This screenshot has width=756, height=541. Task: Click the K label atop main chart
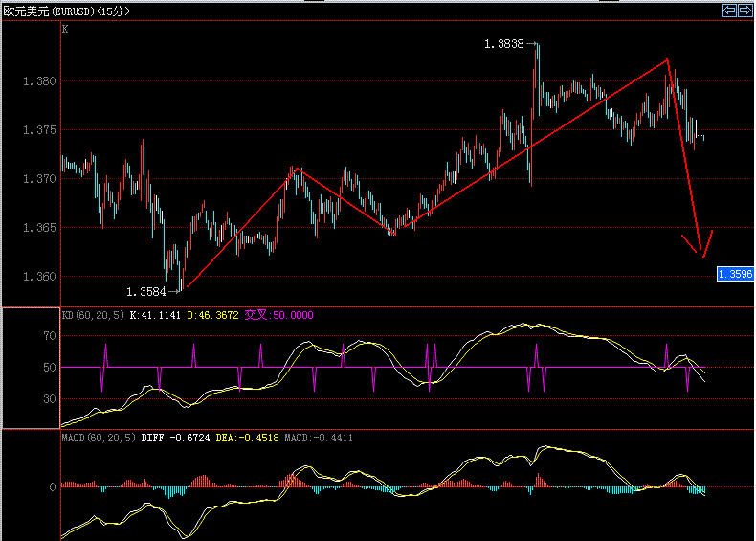pos(65,30)
